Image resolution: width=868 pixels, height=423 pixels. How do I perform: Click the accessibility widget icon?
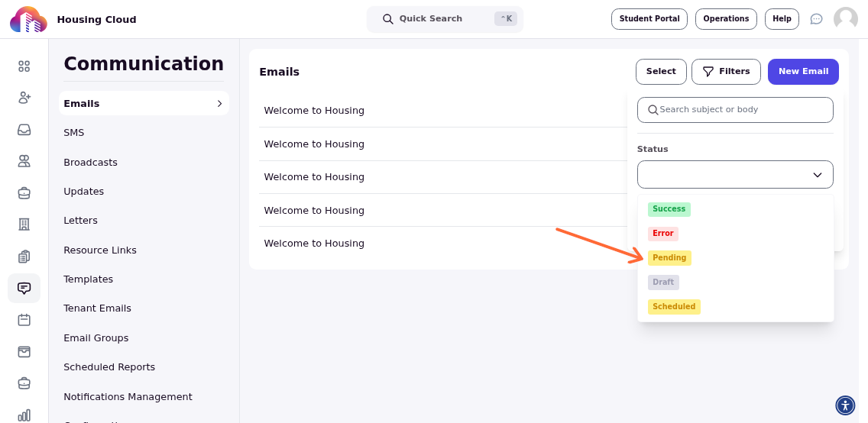point(845,405)
